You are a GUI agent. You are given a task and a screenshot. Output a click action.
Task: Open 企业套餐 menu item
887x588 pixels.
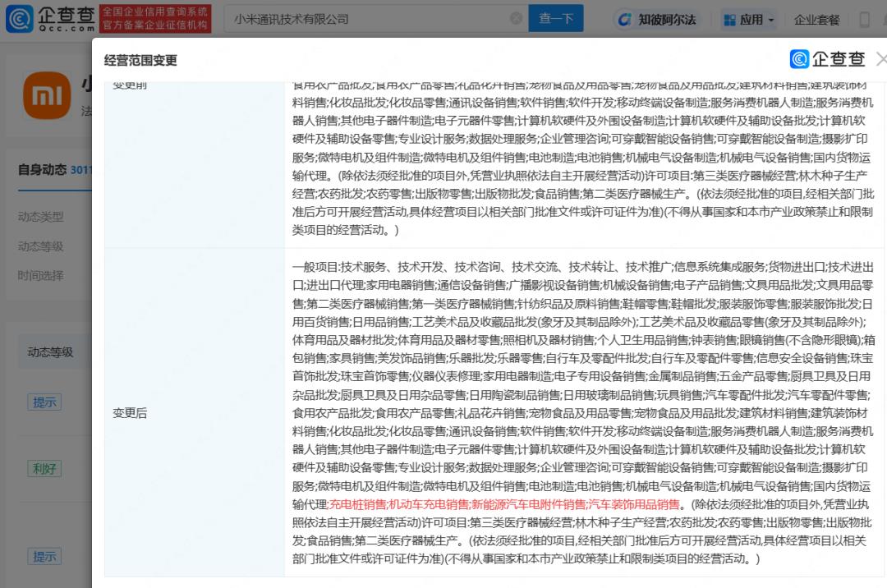(x=816, y=21)
